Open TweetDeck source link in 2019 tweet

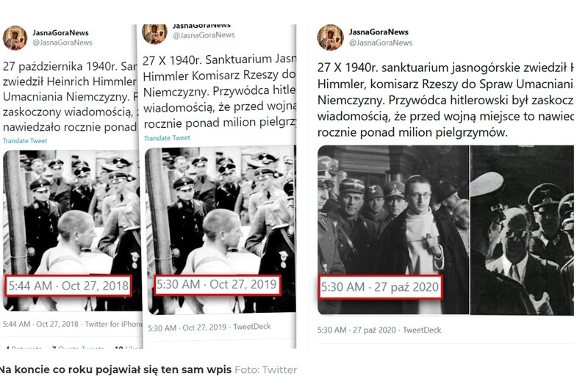[252, 327]
